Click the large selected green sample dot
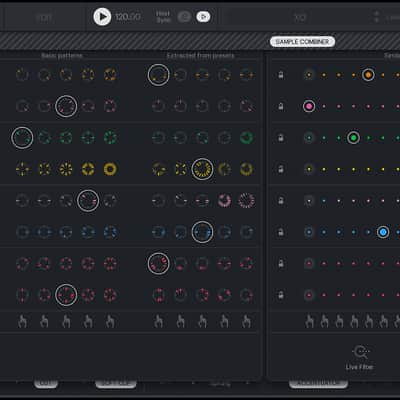 (353, 138)
